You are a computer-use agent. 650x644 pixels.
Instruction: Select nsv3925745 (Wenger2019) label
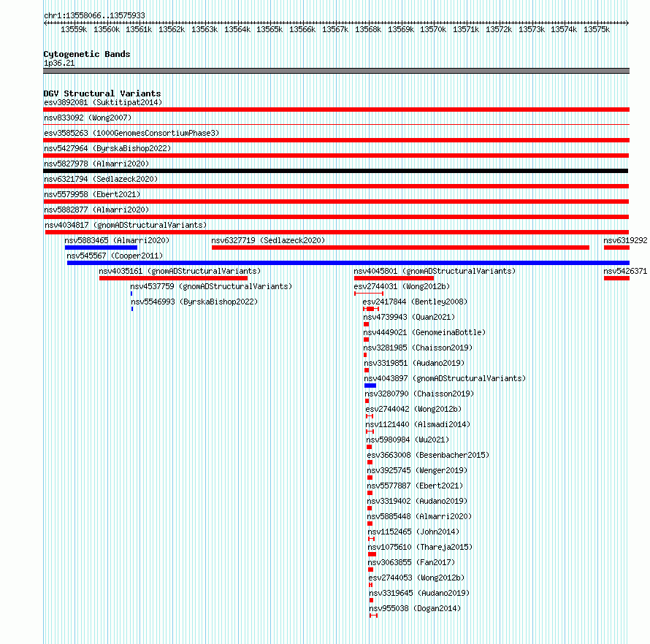coord(417,470)
